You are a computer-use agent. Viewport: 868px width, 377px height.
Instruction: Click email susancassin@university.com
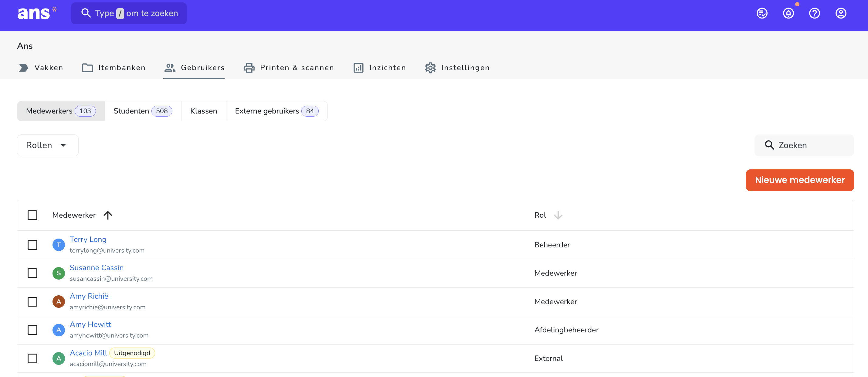point(111,279)
